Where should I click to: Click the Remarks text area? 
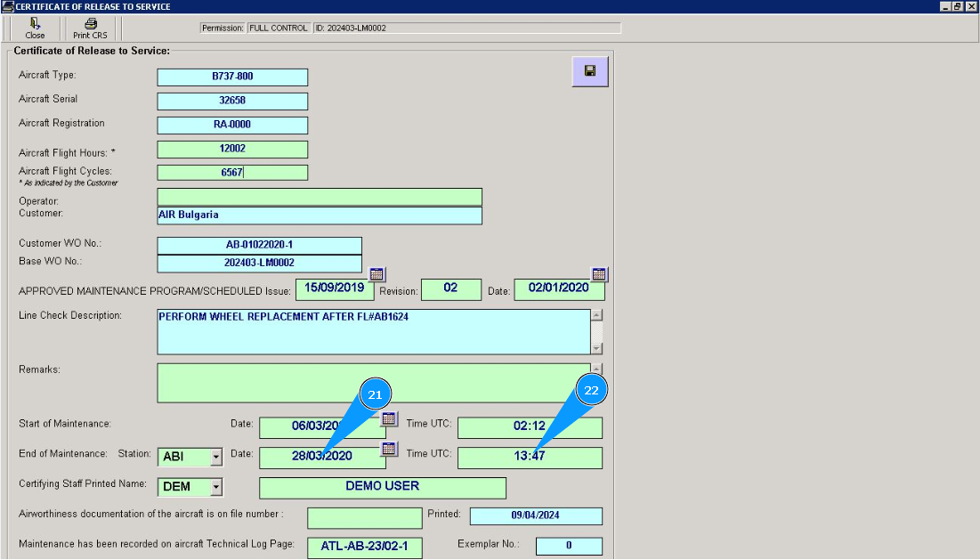pyautogui.click(x=374, y=383)
